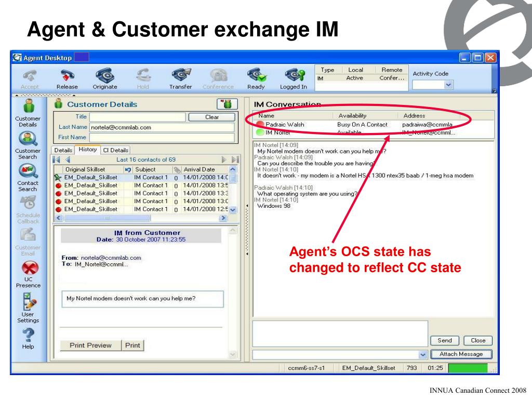Viewport: 532px width, 399px height.
Task: Click the Last Name input field
Action: tap(162, 127)
